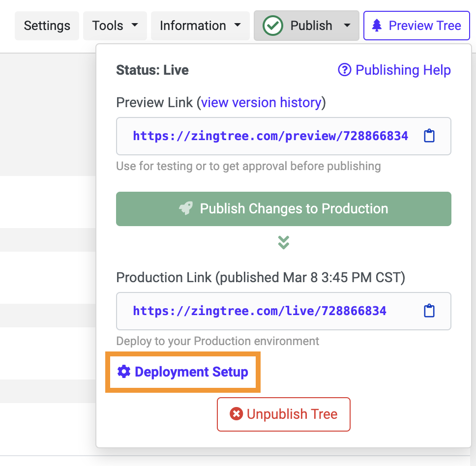
Task: Click the Deployment Setup gear icon
Action: [124, 372]
